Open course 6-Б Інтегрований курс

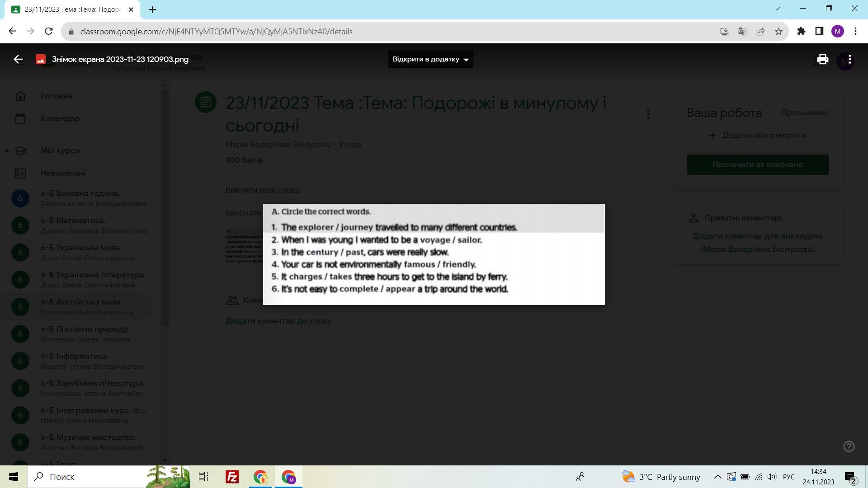[x=80, y=415]
